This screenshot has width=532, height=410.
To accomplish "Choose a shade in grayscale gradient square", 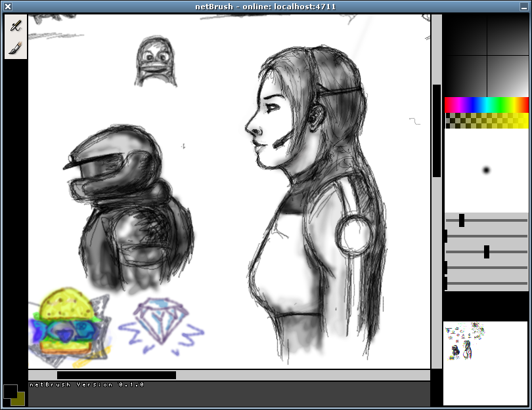I will click(x=486, y=56).
